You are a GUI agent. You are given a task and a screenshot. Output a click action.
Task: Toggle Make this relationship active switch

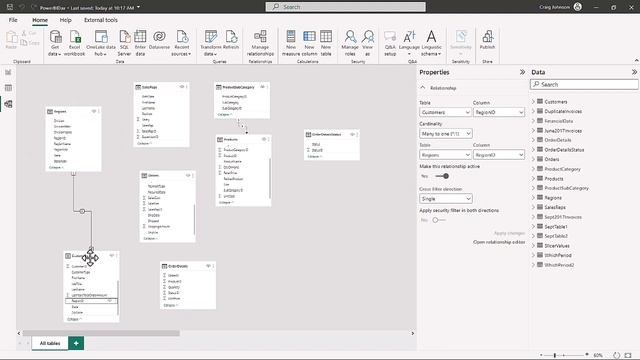[442, 176]
